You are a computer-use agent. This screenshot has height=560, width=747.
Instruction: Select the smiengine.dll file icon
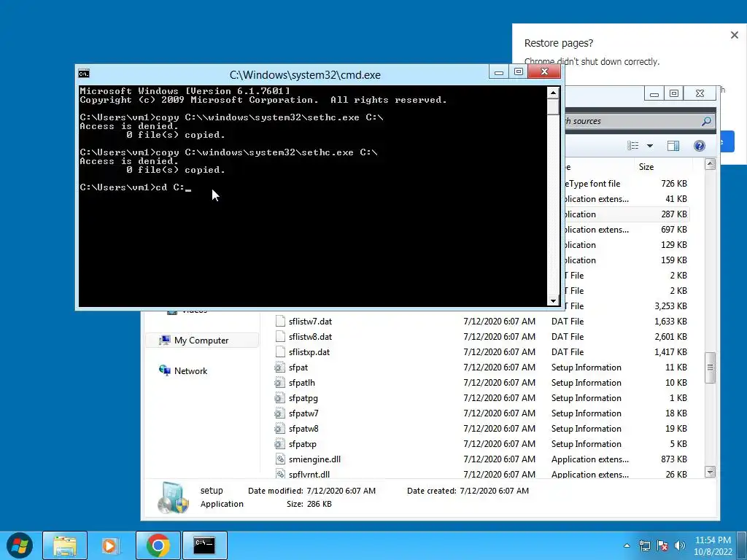coord(280,459)
